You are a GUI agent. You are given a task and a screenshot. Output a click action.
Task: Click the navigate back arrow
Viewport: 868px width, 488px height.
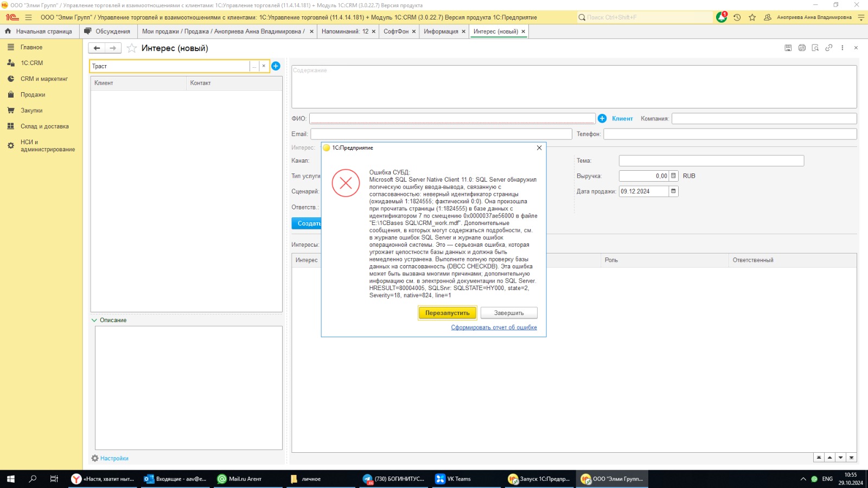[97, 48]
